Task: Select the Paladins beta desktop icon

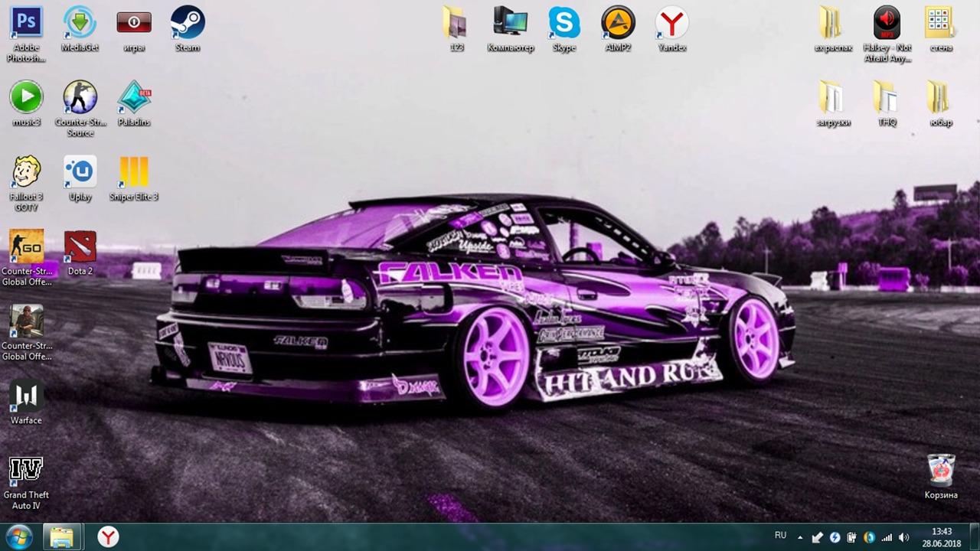Action: click(134, 98)
